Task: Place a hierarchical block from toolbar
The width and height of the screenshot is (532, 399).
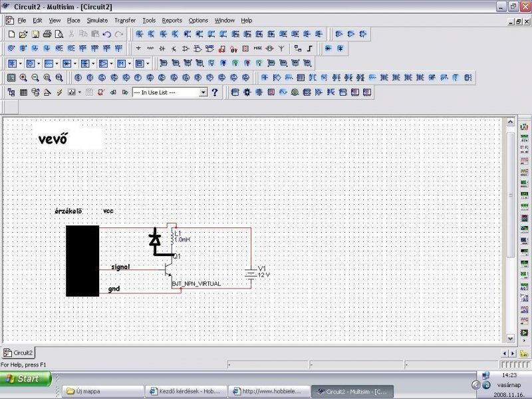Action: [297, 49]
